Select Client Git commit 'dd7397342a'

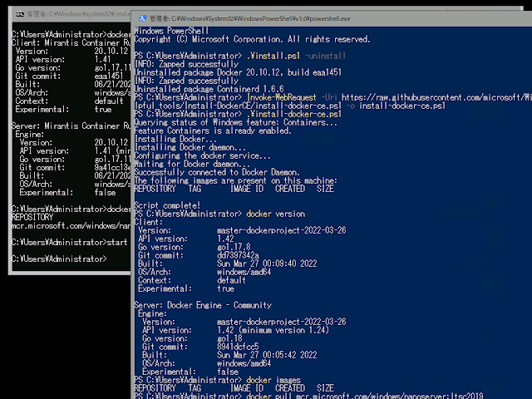238,255
